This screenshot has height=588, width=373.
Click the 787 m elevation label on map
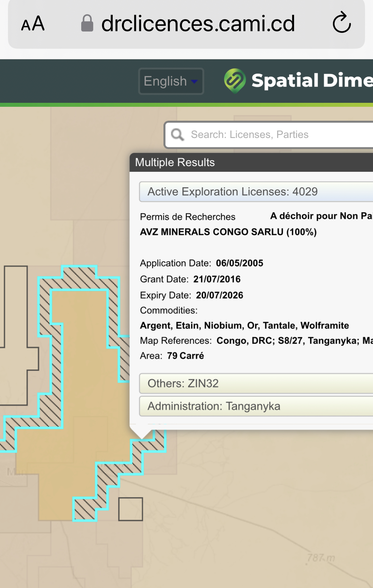pyautogui.click(x=321, y=558)
